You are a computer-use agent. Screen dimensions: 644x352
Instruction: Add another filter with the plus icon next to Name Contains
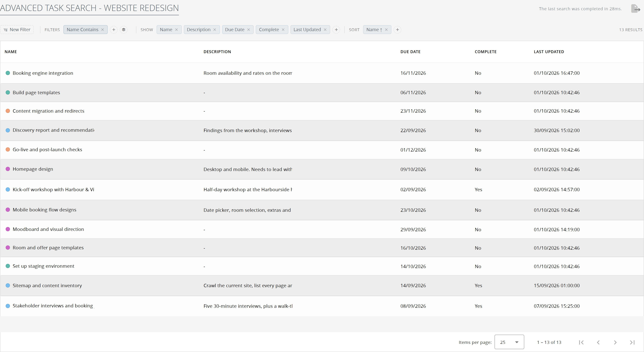click(114, 30)
